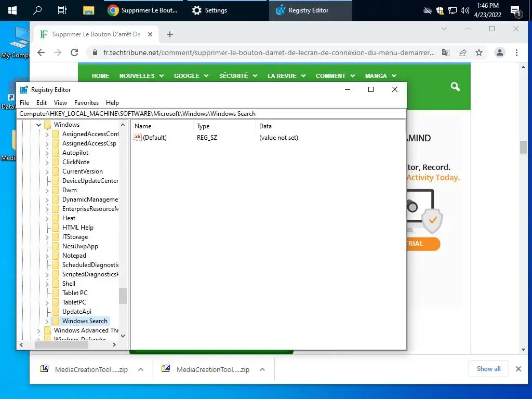
Task: Select the Tablet PC registry key
Action: point(75,293)
